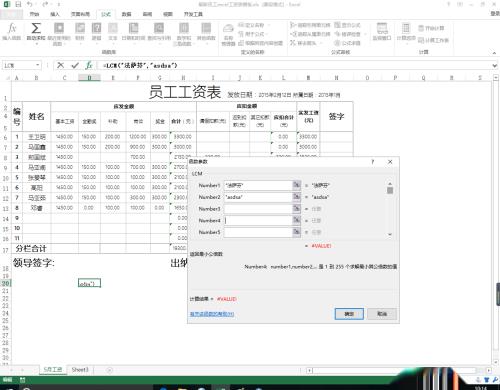The width and height of the screenshot is (500, 390).
Task: Click the Cancel button in function dialog
Action: tap(382, 314)
